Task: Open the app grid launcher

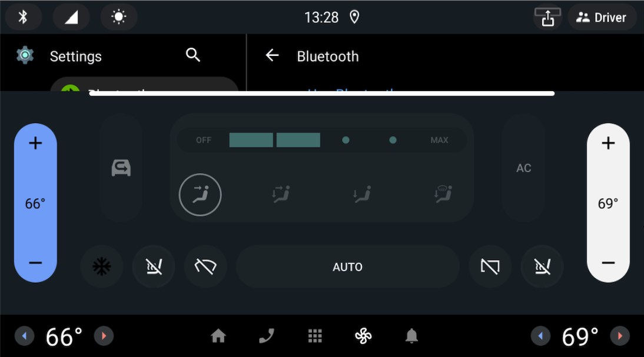Action: pyautogui.click(x=315, y=336)
